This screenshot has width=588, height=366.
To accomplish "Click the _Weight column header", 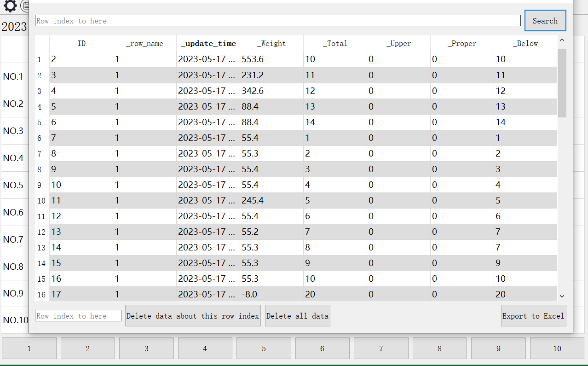I will (271, 44).
